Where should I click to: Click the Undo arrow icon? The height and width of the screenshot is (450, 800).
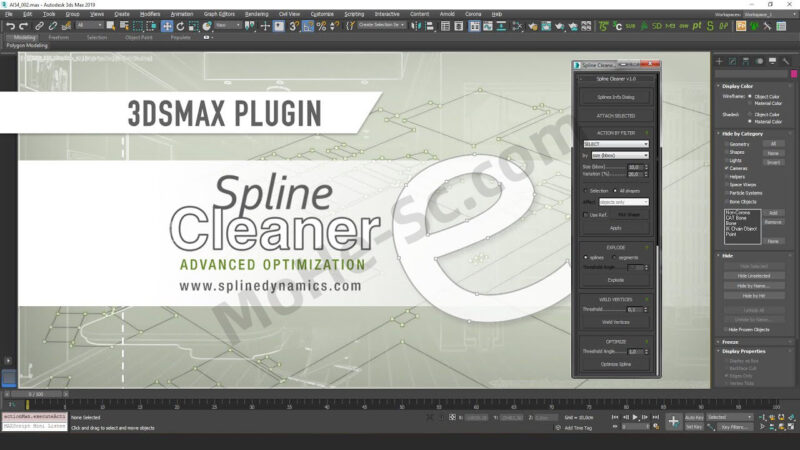(10, 26)
